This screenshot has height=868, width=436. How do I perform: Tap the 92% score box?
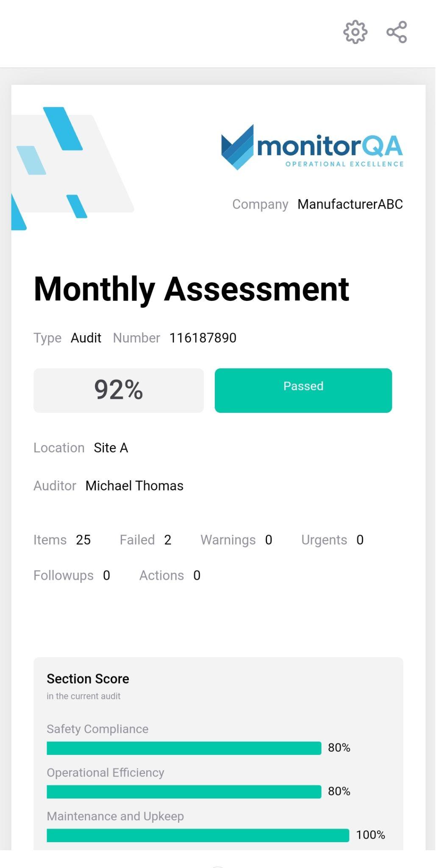pos(119,390)
